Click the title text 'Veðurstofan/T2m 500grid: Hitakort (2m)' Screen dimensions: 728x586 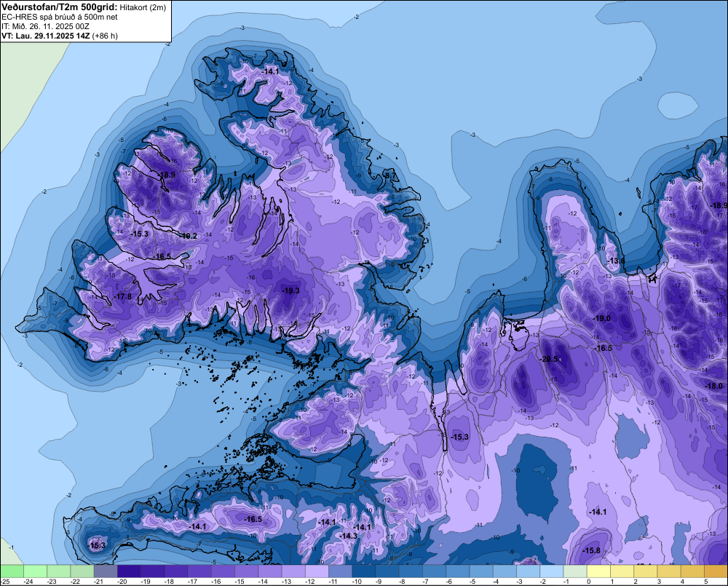coord(84,7)
